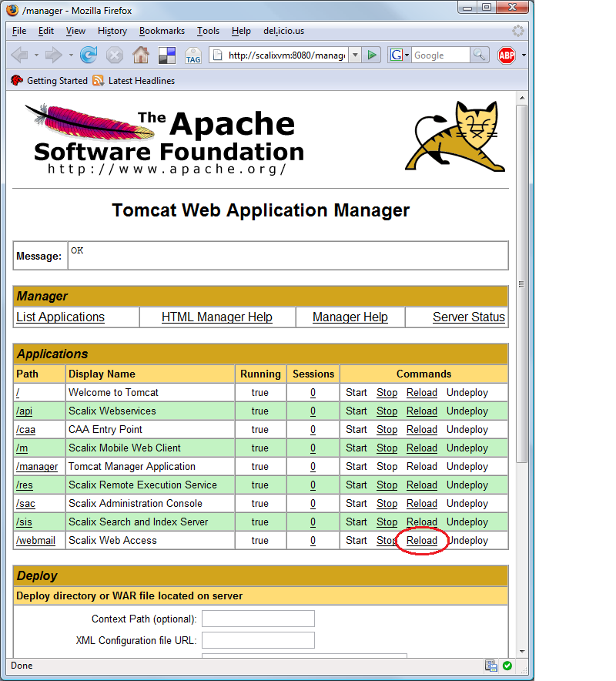Click the XML Configuration file URL field

(258, 640)
